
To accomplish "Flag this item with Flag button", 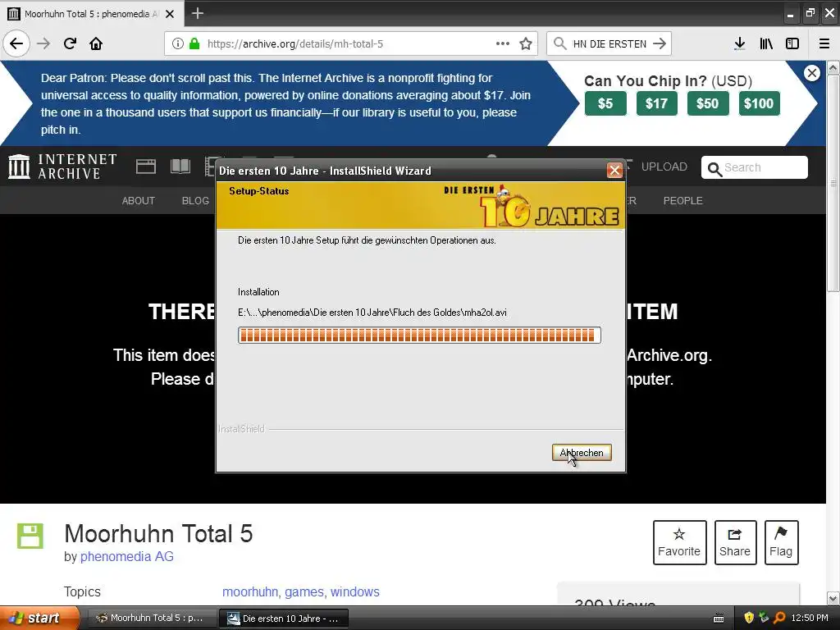I will pos(781,542).
